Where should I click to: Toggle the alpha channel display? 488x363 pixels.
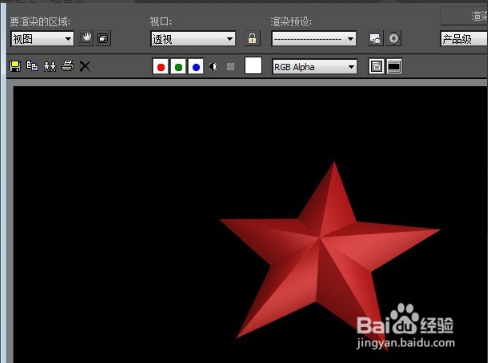[213, 67]
